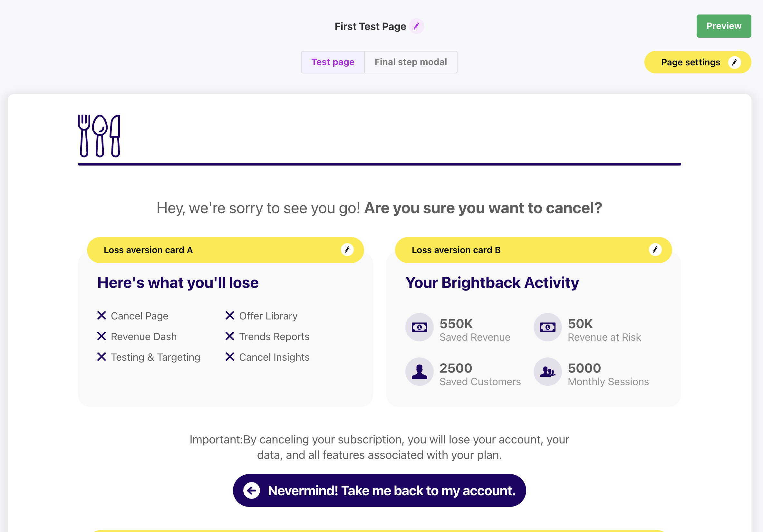Edit Loss aversion card A via pencil icon
The height and width of the screenshot is (532, 763).
coord(347,250)
